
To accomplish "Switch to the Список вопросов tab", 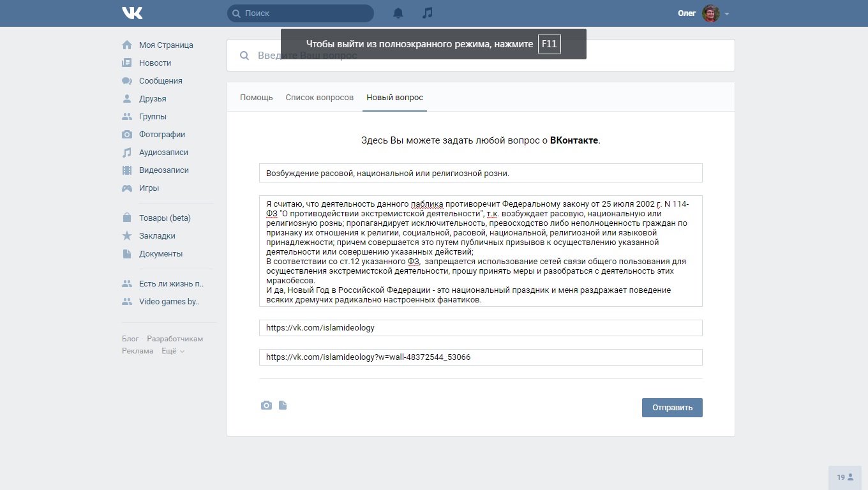I will pos(320,98).
